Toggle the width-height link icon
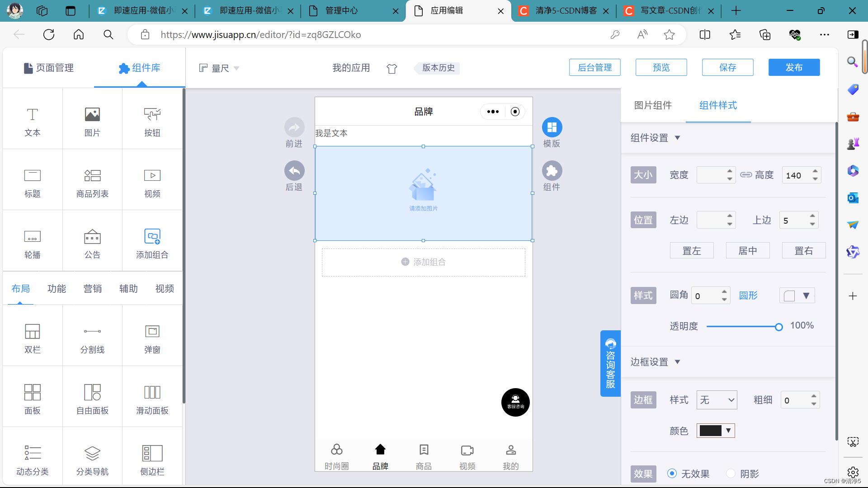The width and height of the screenshot is (868, 488). click(745, 175)
